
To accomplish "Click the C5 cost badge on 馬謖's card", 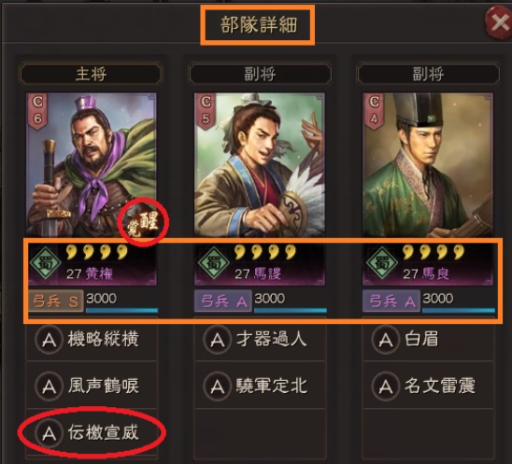I will click(x=206, y=112).
